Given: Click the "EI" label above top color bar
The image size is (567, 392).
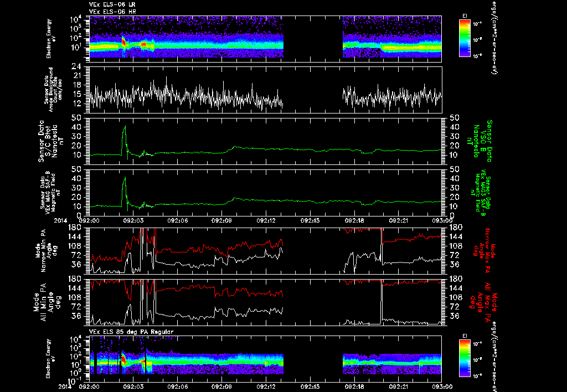Looking at the screenshot, I should pos(465,16).
